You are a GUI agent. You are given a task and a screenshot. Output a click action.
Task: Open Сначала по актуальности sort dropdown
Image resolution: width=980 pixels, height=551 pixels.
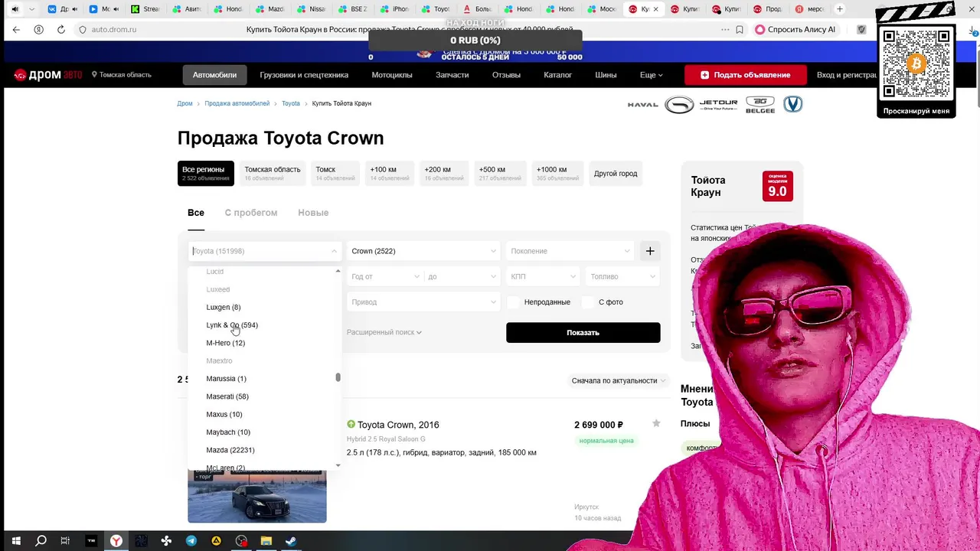(x=619, y=380)
